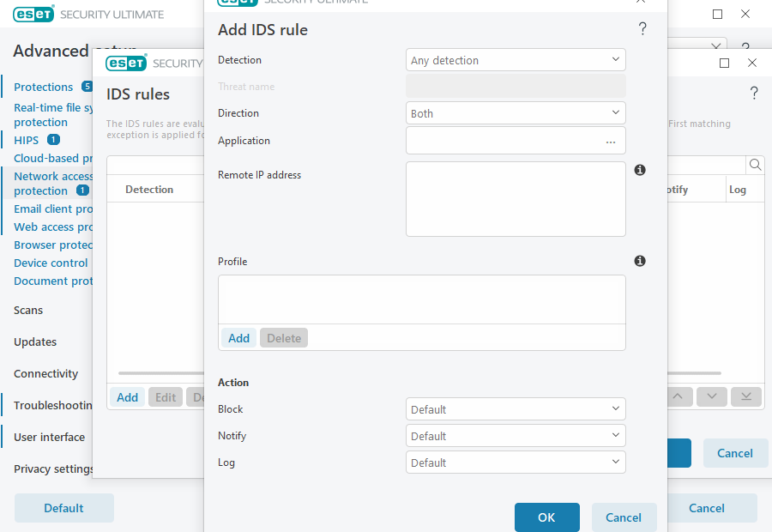
Task: Select Network access protection in sidebar
Action: point(52,184)
